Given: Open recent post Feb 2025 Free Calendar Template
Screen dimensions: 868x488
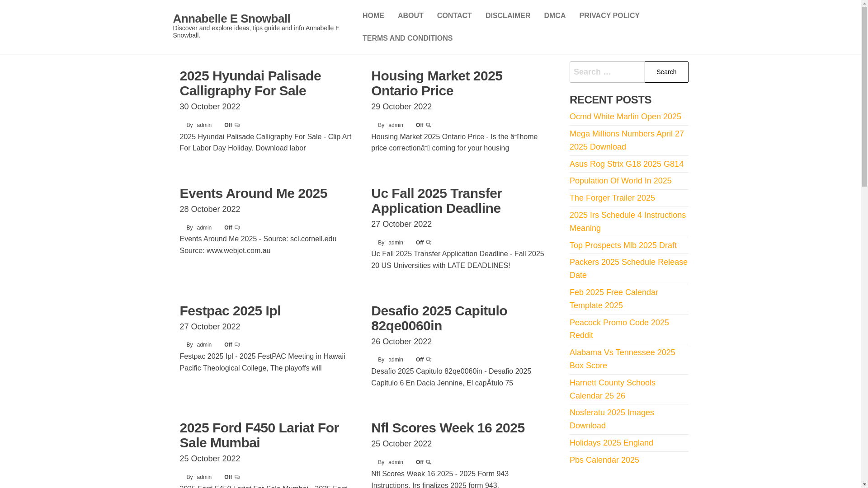Looking at the screenshot, I should (614, 299).
